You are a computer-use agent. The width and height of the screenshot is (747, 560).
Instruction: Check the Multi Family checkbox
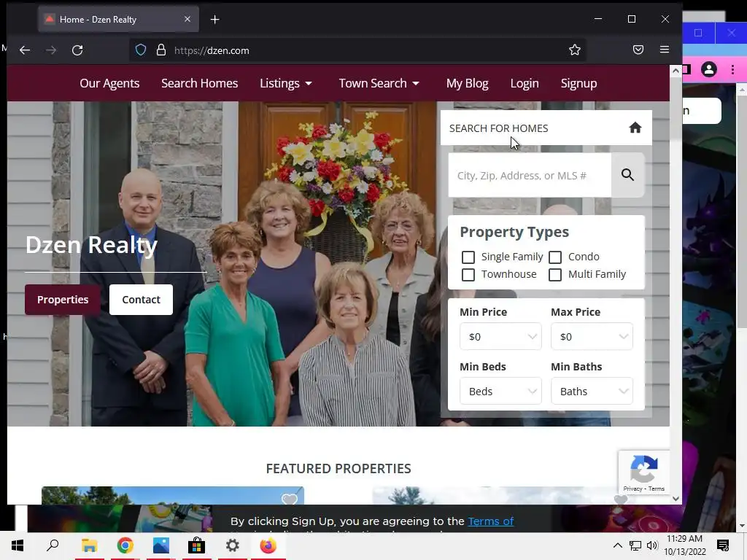(x=555, y=275)
